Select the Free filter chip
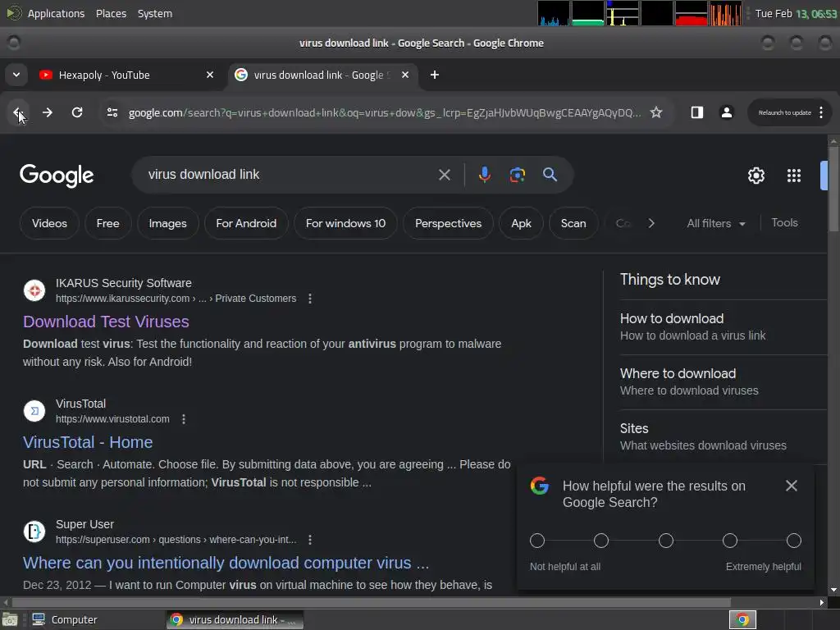 point(107,223)
